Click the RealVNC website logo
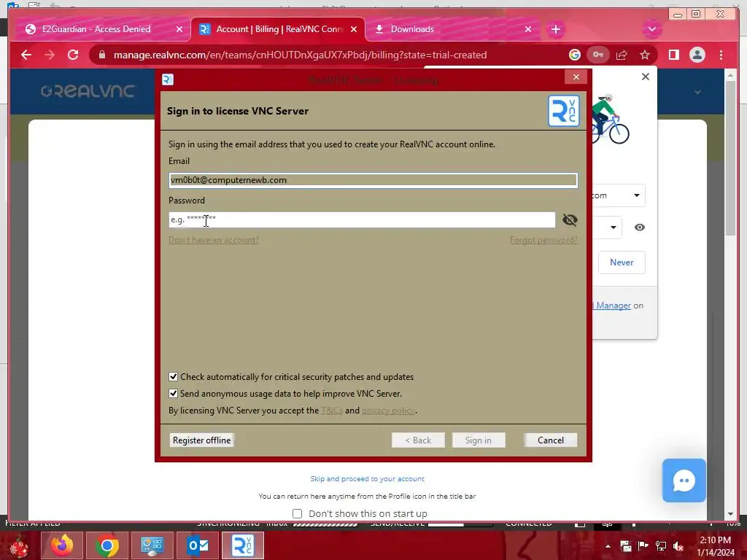 88,91
